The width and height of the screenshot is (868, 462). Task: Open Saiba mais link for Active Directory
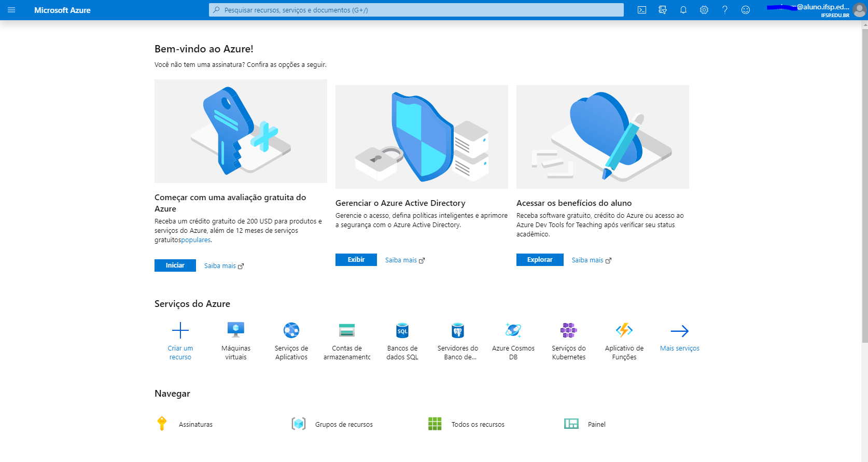(x=405, y=260)
